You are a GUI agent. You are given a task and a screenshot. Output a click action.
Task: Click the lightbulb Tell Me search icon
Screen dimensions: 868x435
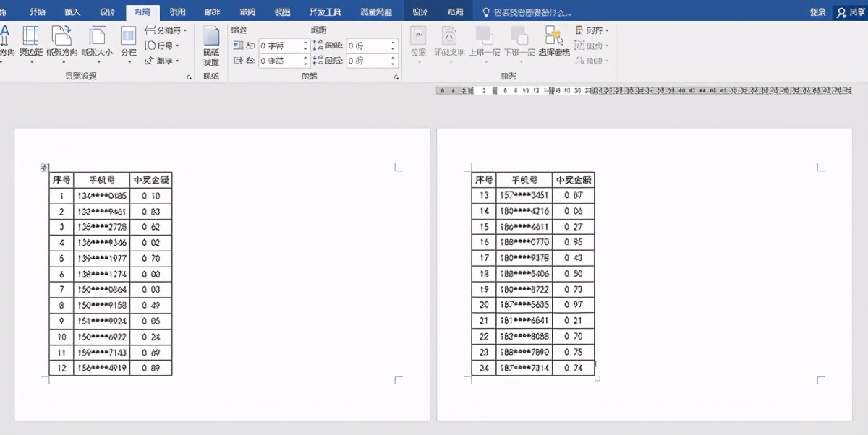point(485,12)
